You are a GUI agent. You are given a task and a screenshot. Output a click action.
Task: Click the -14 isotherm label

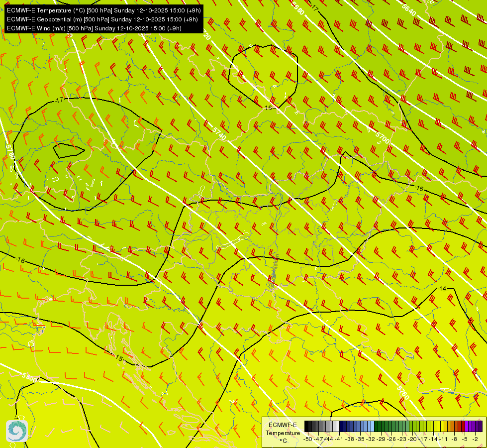[x=442, y=289]
